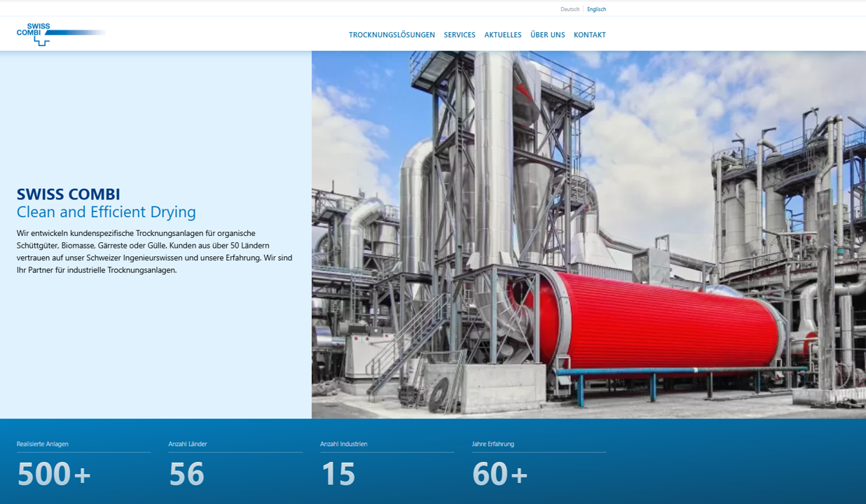Select the 60+ years figure
Image resolution: width=866 pixels, height=504 pixels.
500,474
